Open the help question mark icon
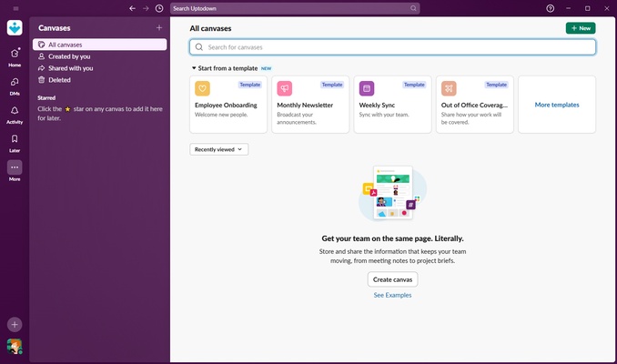 click(x=550, y=8)
